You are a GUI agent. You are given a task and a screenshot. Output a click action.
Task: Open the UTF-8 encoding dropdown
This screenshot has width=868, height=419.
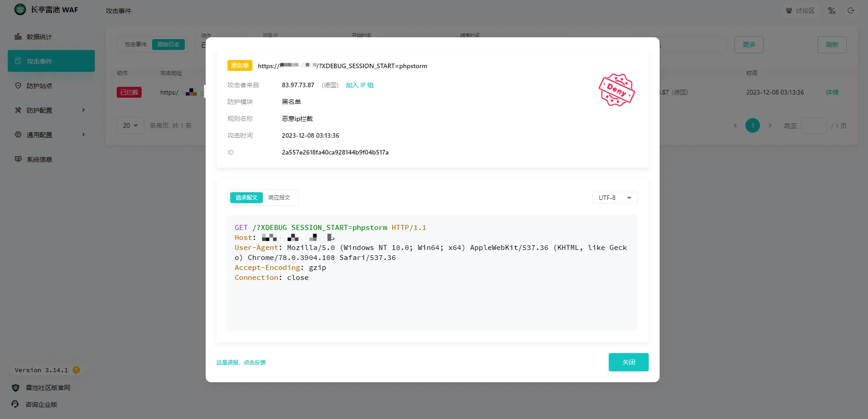pyautogui.click(x=615, y=198)
